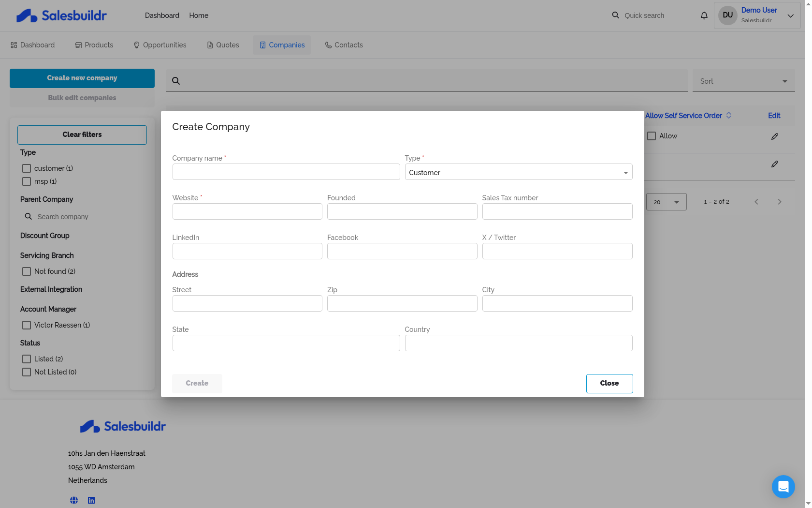The height and width of the screenshot is (508, 812).
Task: Click the Create button in dialog
Action: pyautogui.click(x=197, y=383)
